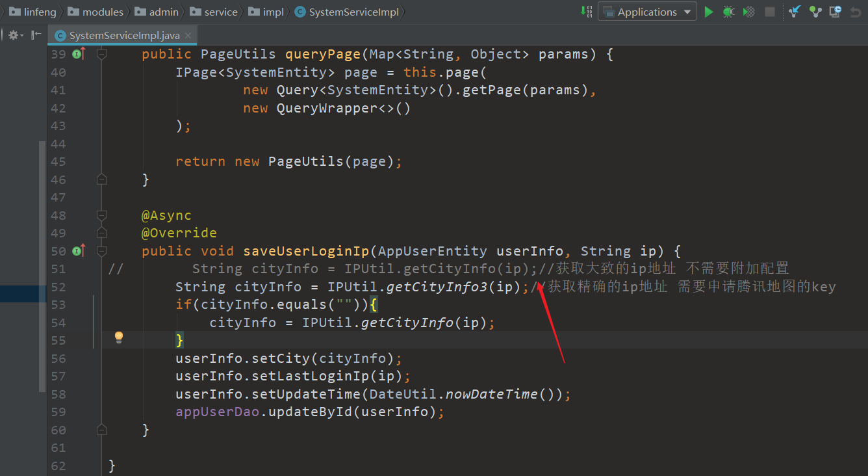868x476 pixels.
Task: Show VCS history with the clock icon
Action: pos(836,12)
